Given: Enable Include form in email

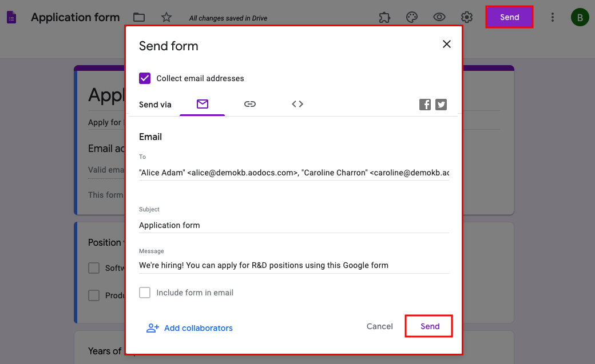Looking at the screenshot, I should click(145, 293).
